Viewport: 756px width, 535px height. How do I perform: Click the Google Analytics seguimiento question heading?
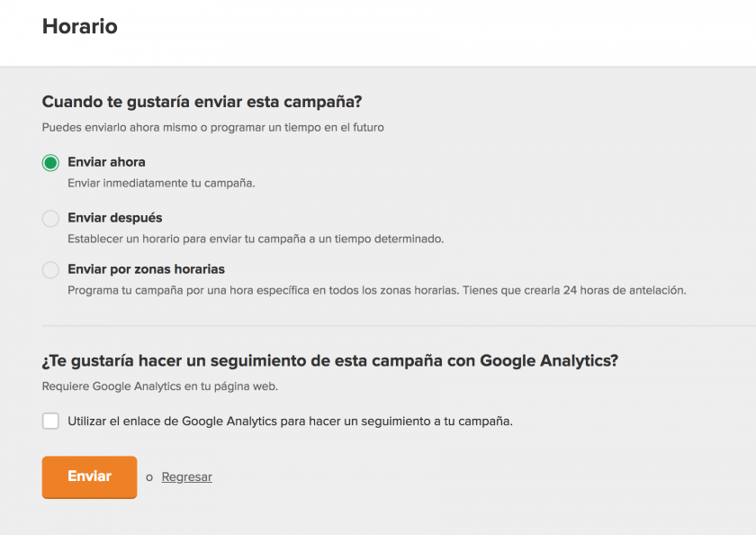point(330,361)
